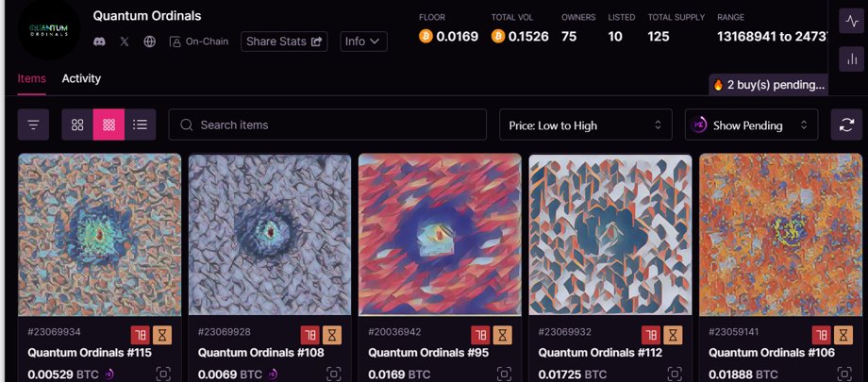Focus the Search items field

(327, 125)
